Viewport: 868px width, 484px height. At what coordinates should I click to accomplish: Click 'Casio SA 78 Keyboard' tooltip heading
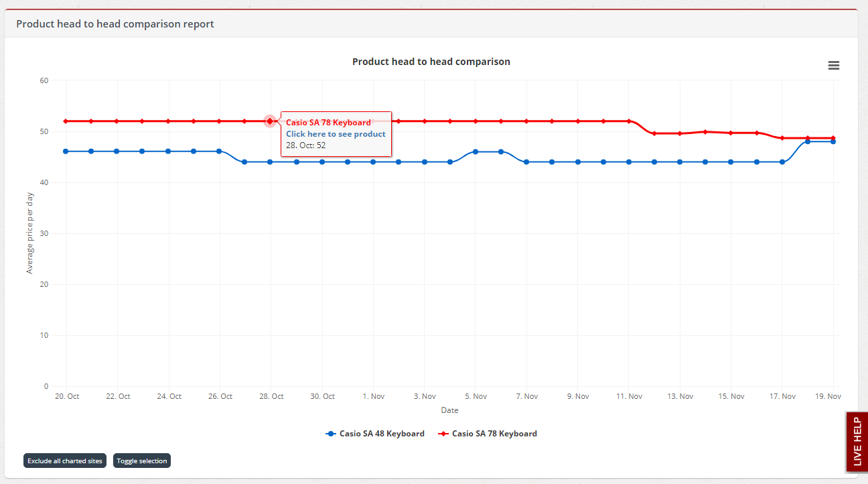pos(328,123)
